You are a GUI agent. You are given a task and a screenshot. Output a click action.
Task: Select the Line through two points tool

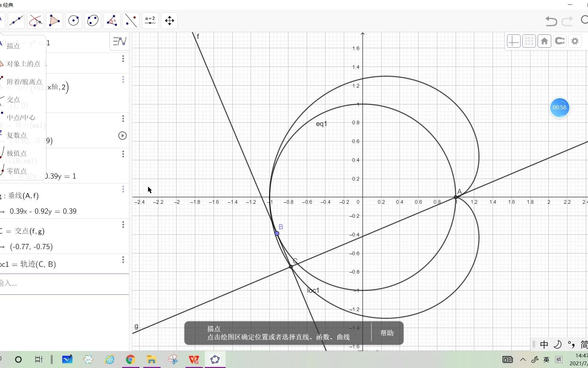pyautogui.click(x=16, y=21)
